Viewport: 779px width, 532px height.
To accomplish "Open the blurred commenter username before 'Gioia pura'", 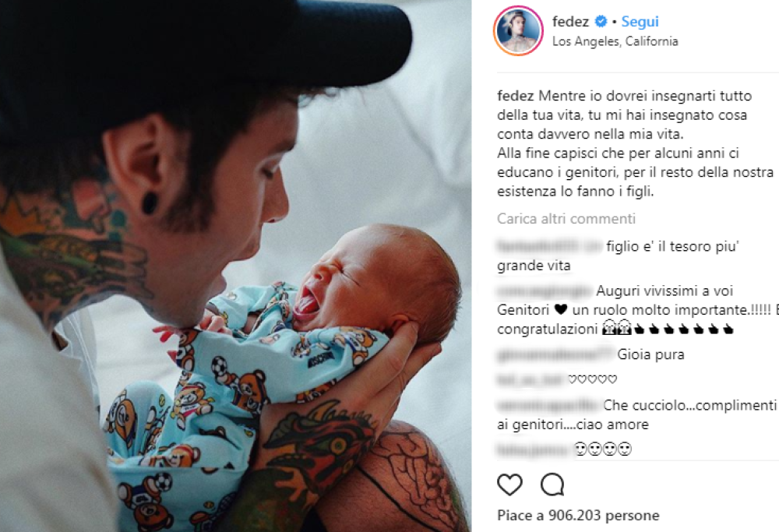I will point(555,354).
